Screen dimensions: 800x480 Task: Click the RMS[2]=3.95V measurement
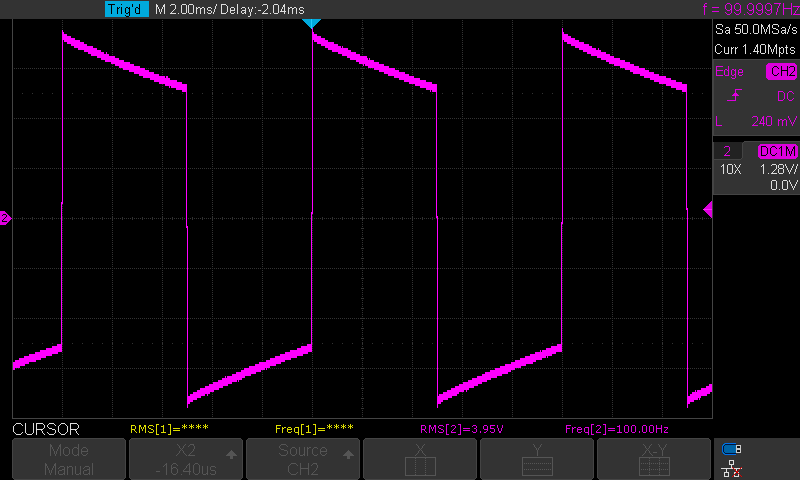462,430
